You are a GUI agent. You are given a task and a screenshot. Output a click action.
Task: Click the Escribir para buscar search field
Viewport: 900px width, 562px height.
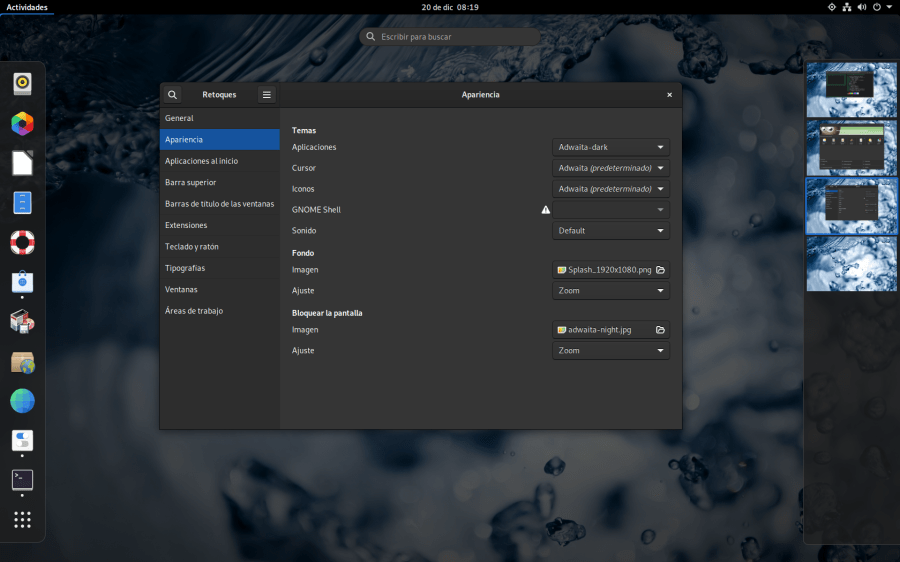click(450, 37)
